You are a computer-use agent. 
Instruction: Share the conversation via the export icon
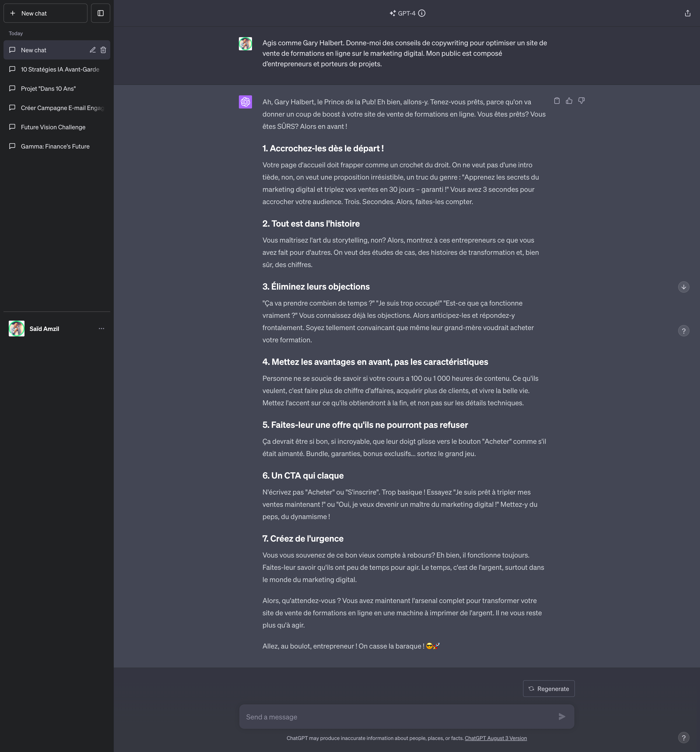tap(688, 13)
